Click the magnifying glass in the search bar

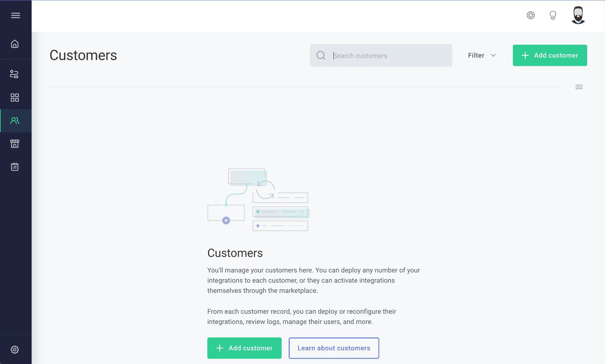pos(321,55)
